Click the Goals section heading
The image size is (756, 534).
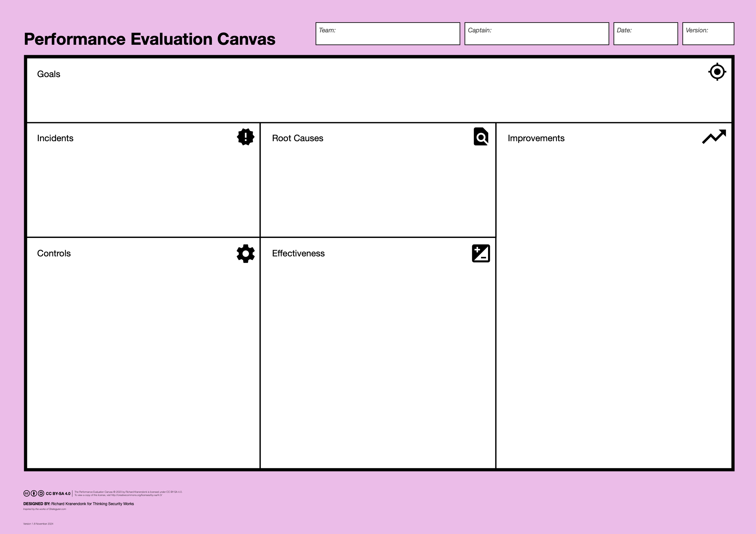click(x=49, y=74)
